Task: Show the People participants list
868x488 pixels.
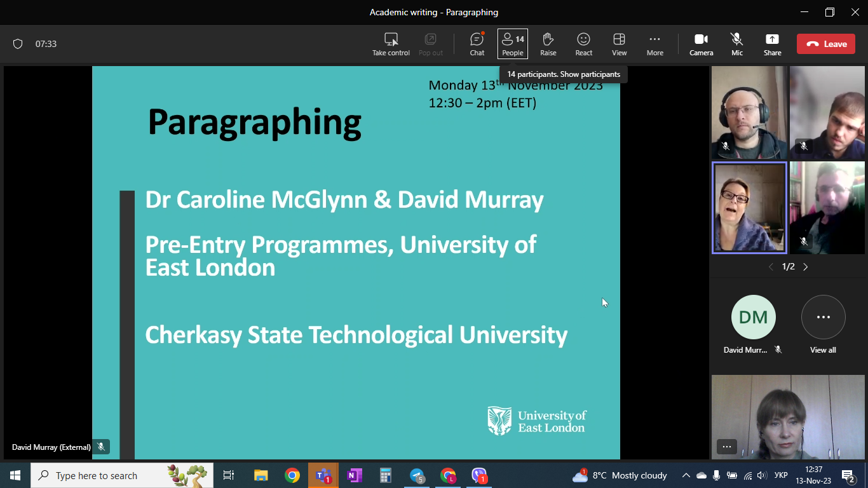Action: click(513, 44)
